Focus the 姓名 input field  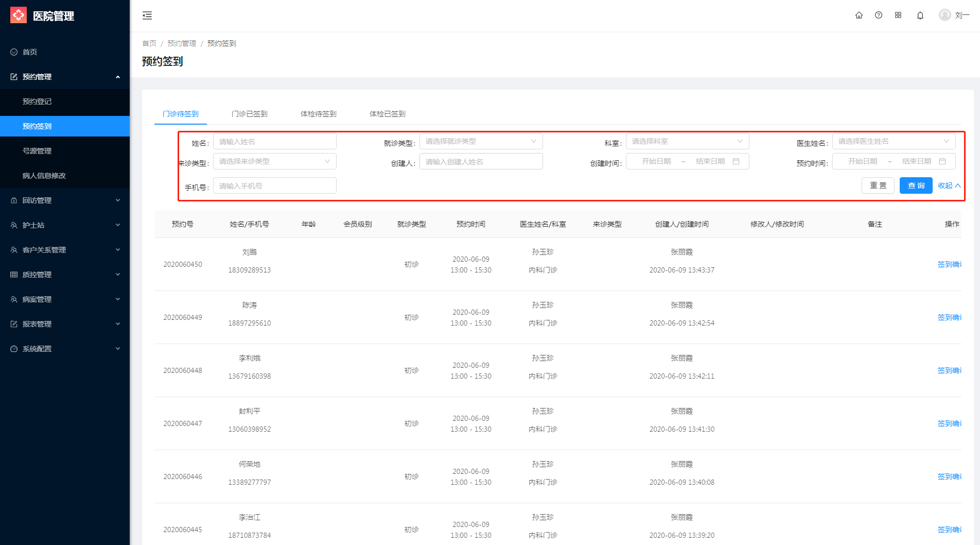coord(274,142)
